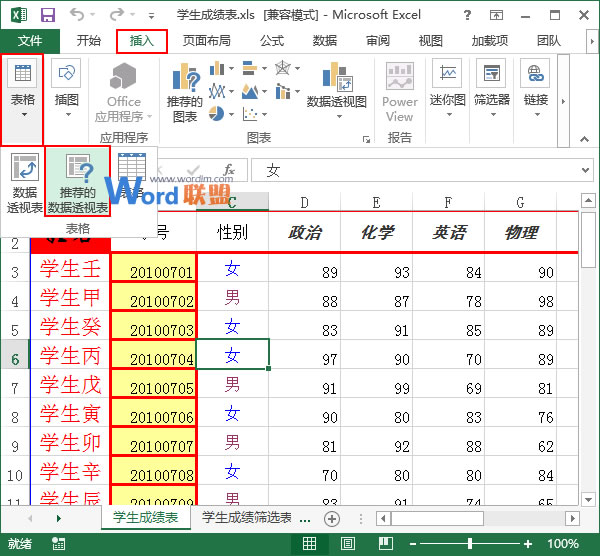
Task: Select cell 学生丙
Action: coord(70,355)
